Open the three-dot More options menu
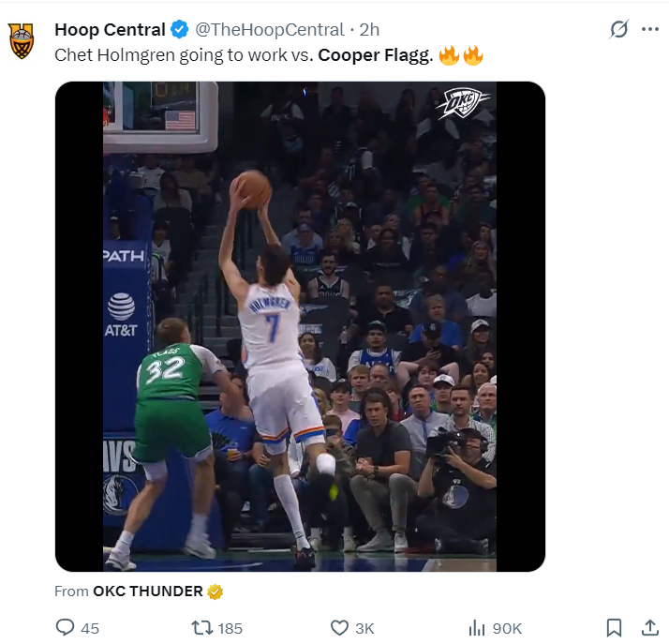This screenshot has height=644, width=669. point(650,29)
